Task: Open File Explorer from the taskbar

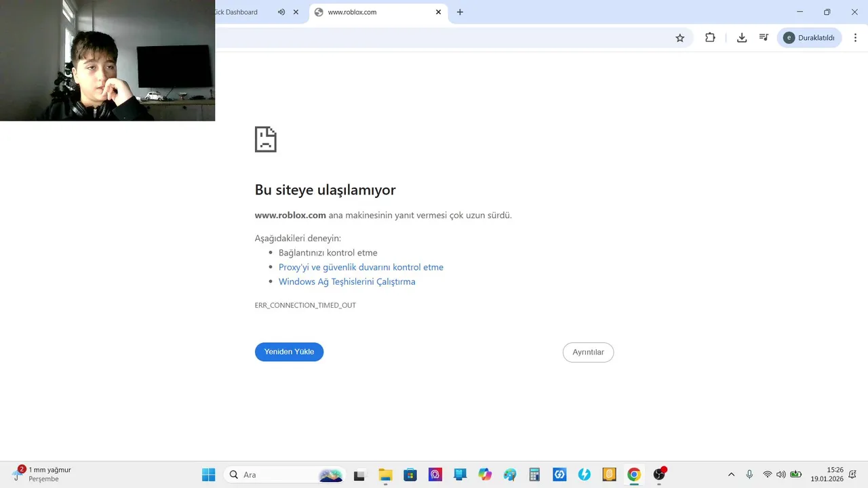Action: click(x=385, y=474)
